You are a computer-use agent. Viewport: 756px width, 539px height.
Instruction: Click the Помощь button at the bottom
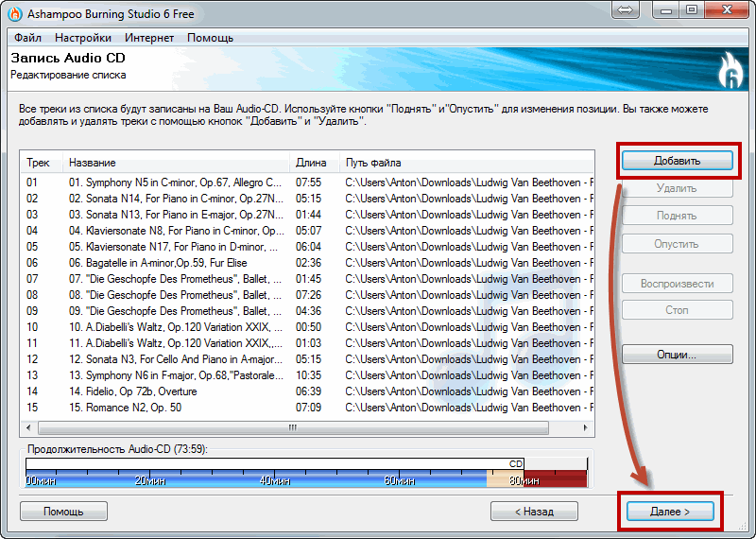(x=63, y=512)
